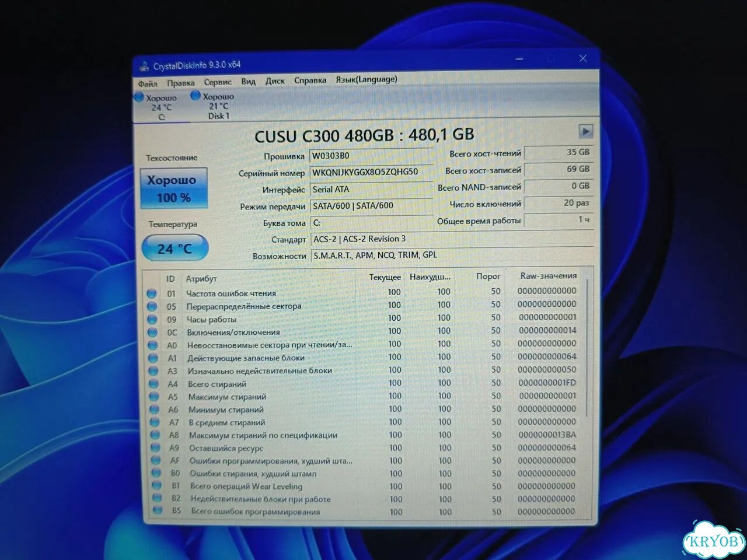Click status icon for attribute B5 row
747x560 pixels.
[157, 511]
